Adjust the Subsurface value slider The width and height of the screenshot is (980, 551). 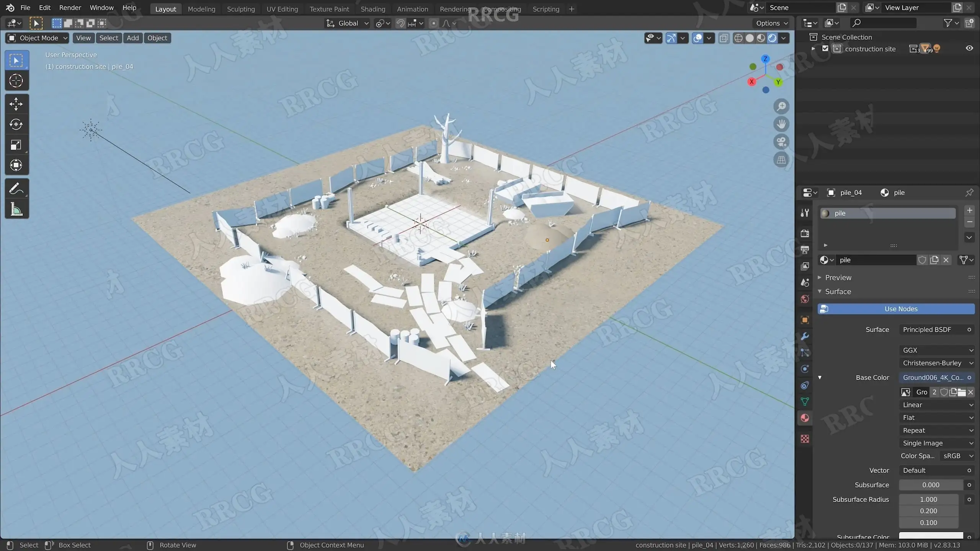(931, 485)
